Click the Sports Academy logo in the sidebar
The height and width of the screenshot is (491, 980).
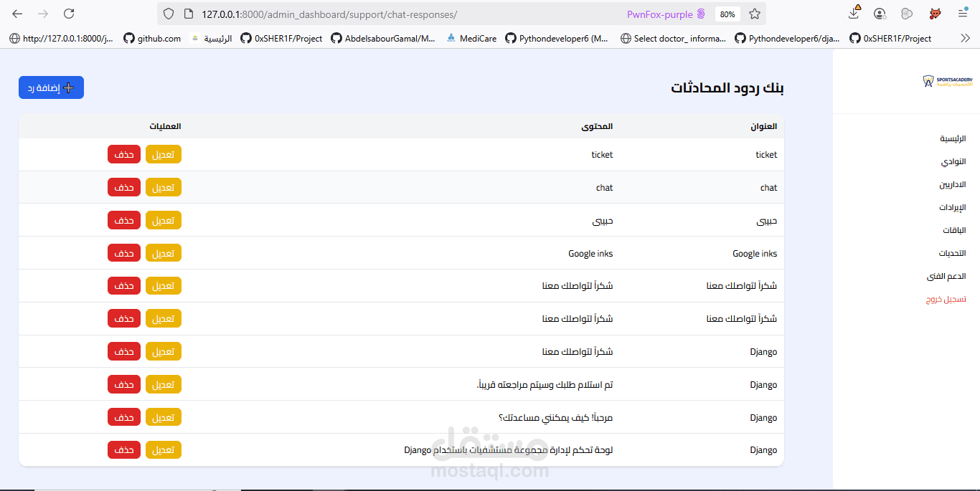tap(947, 82)
